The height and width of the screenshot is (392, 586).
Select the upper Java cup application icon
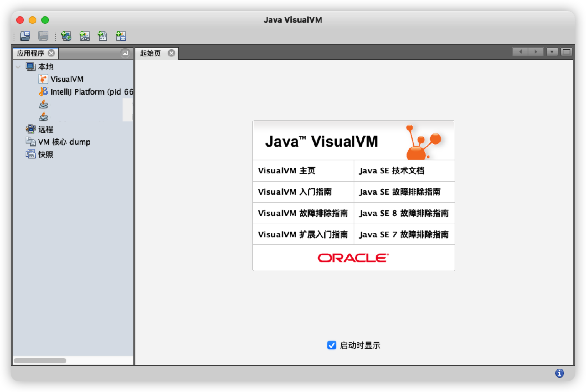tap(43, 104)
